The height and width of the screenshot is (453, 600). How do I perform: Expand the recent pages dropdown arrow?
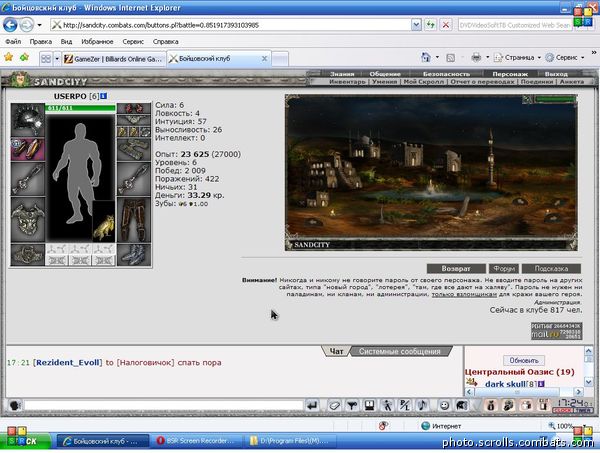(39, 26)
